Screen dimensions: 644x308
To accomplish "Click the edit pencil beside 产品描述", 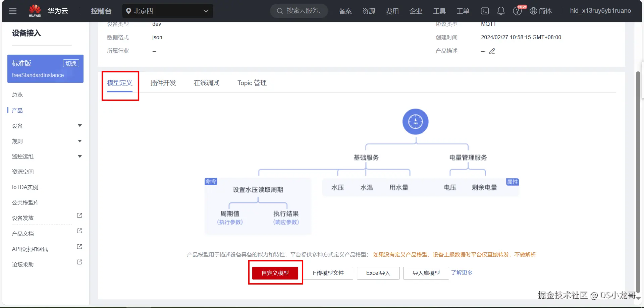I will (492, 51).
